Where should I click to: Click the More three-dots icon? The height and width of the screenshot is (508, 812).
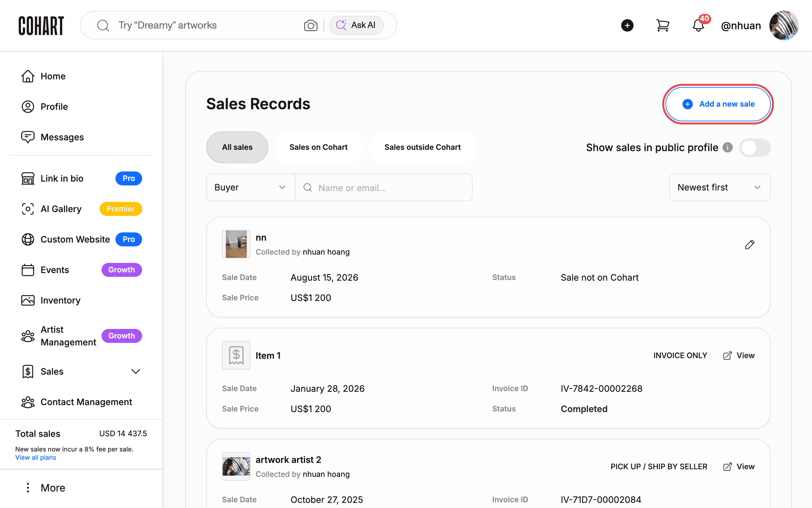[28, 488]
